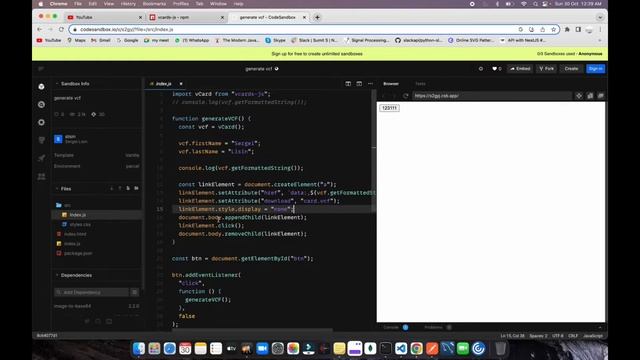Open the Trash in the Dock
Viewport: 640px width, 360px height.
500,348
